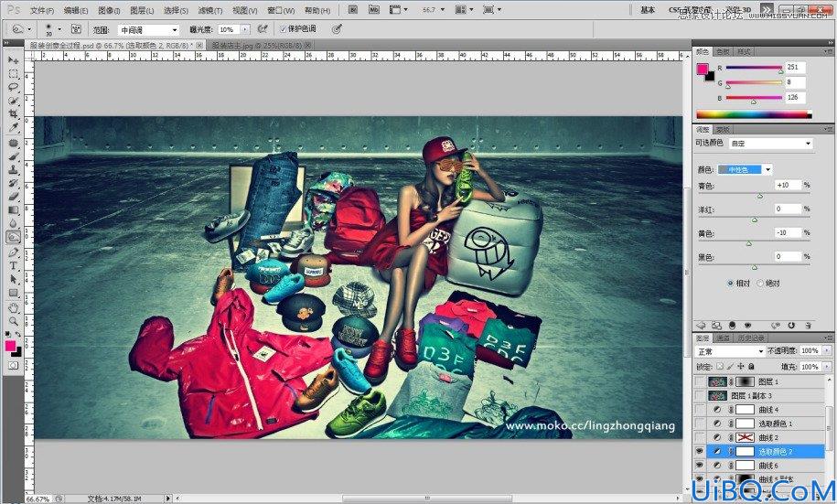Show the 选取颜色 1 layer
Screen dimensions: 837x504
[699, 424]
